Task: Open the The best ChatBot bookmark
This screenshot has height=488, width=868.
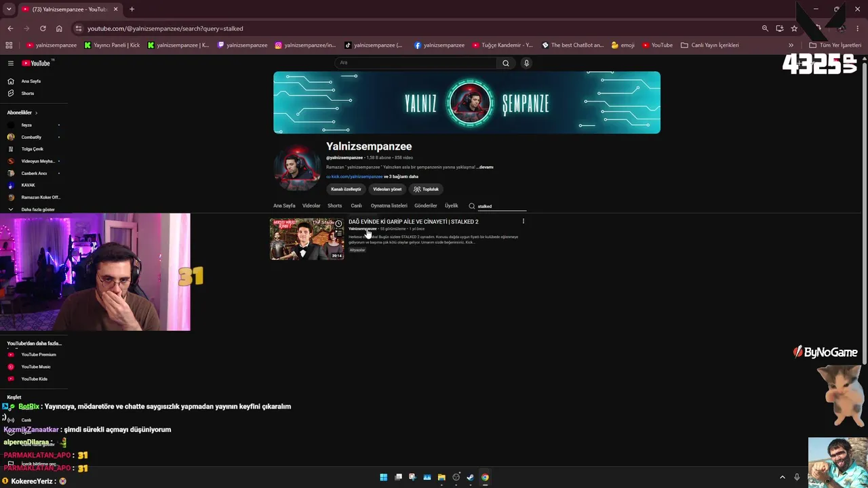Action: click(x=572, y=45)
